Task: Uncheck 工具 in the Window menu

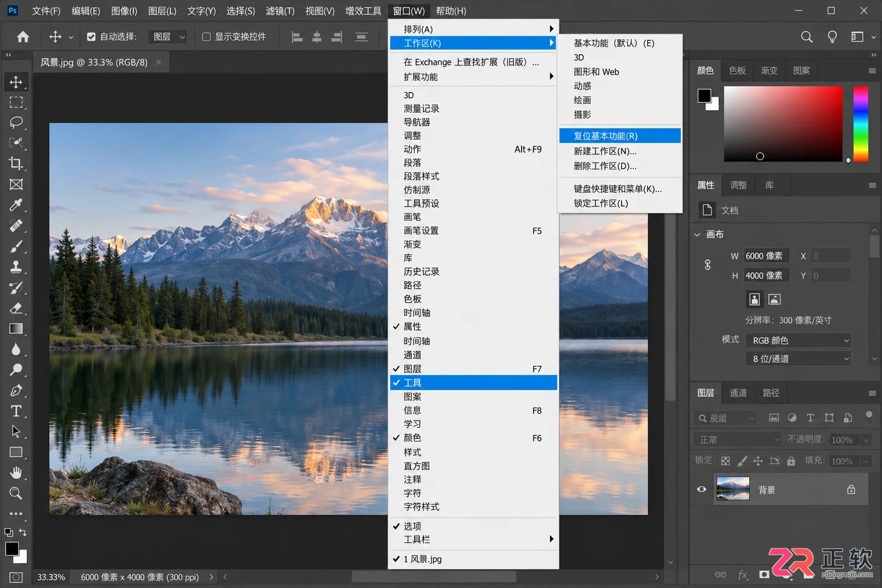Action: [473, 383]
